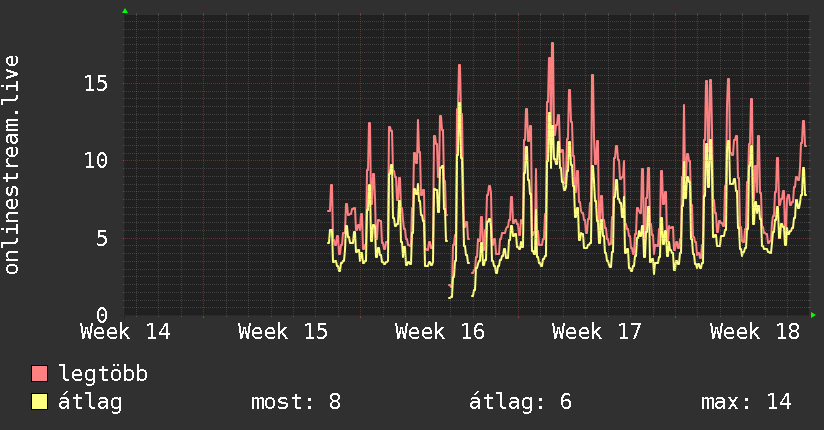Click the green arrow atop the y-axis
Viewport: 824px width, 430px height.
pos(125,11)
